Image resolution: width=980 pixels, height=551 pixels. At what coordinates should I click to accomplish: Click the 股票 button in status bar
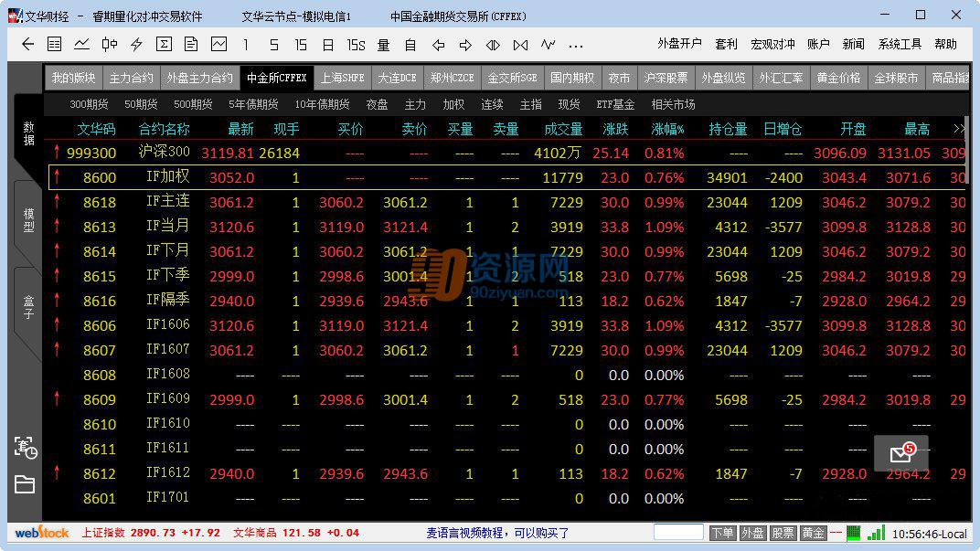pos(783,533)
